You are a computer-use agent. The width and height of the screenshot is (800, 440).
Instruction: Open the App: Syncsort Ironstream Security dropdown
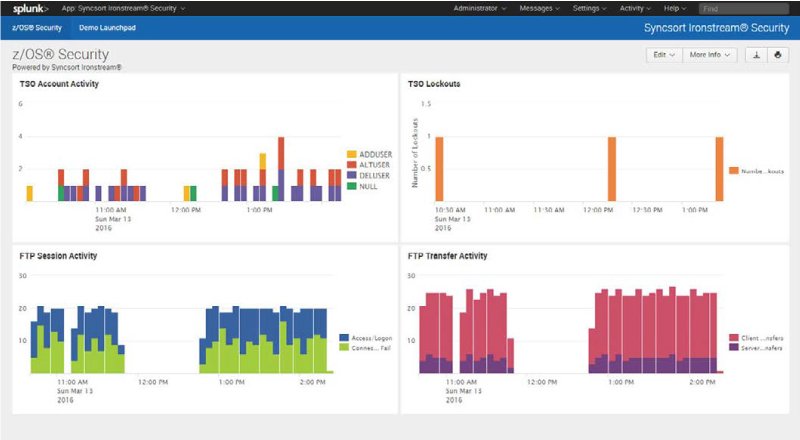coord(123,8)
